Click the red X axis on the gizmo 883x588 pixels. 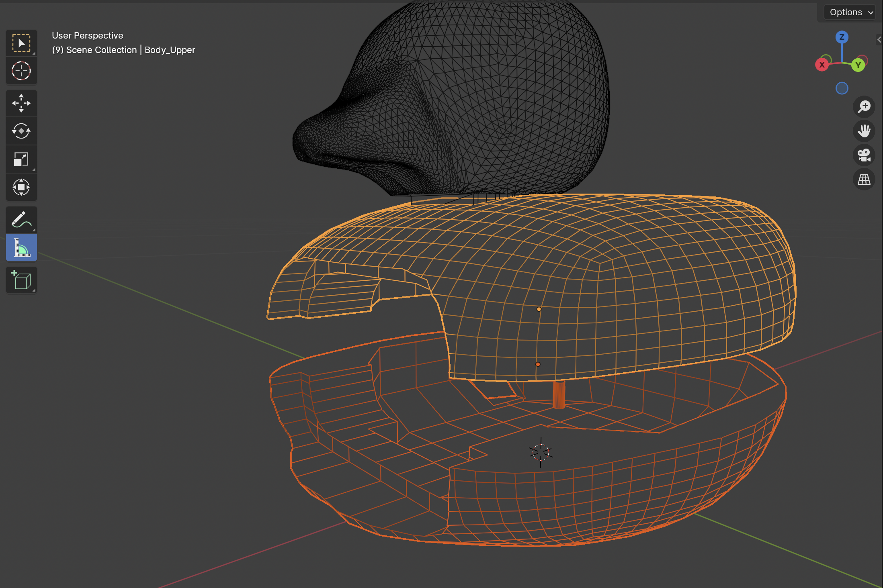(x=822, y=64)
